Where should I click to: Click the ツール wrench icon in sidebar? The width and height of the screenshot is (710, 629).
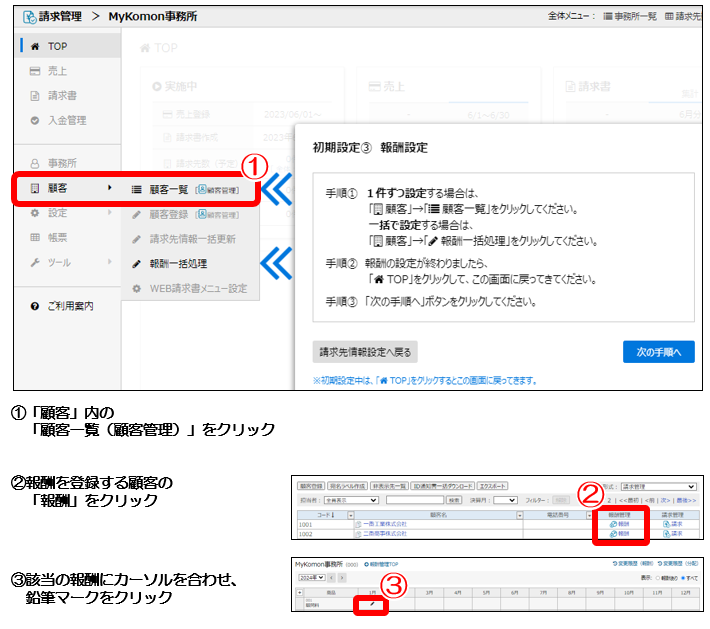pos(35,262)
